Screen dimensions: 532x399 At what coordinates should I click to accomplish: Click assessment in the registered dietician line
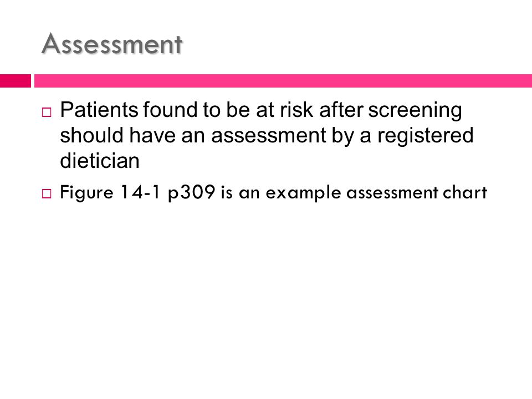(268, 136)
